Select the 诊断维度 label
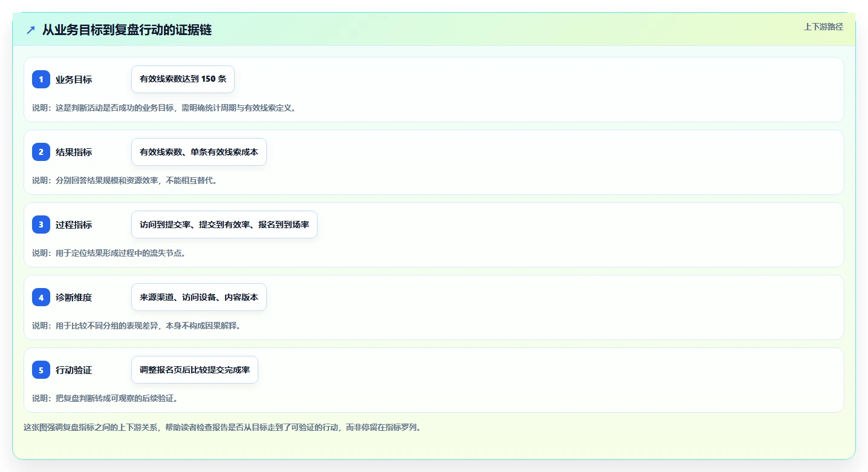The width and height of the screenshot is (868, 472). pyautogui.click(x=74, y=297)
